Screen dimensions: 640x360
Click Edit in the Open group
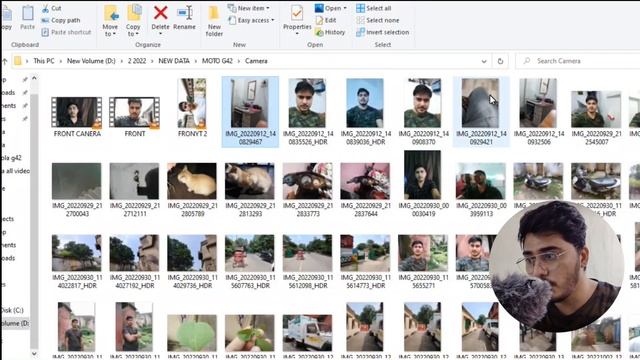(x=326, y=20)
